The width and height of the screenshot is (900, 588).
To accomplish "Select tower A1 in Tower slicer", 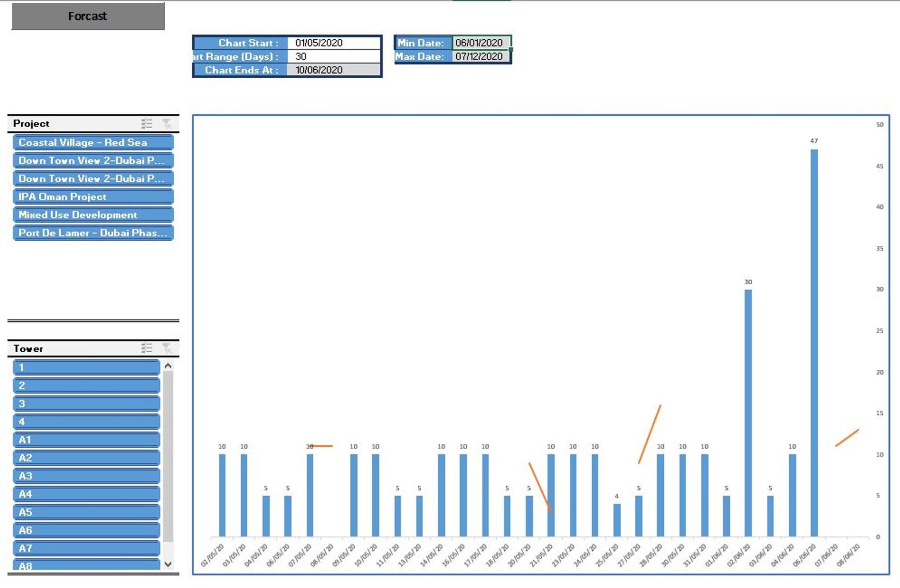I will click(86, 440).
